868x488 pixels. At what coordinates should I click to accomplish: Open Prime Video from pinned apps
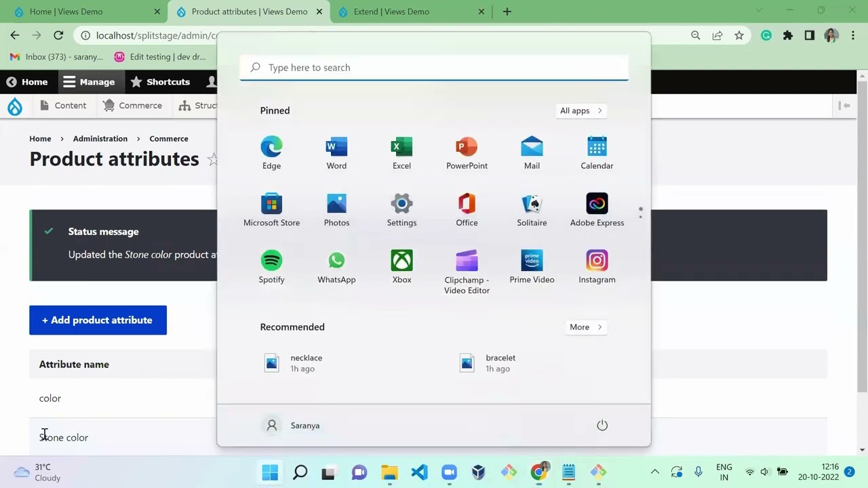[x=532, y=267]
